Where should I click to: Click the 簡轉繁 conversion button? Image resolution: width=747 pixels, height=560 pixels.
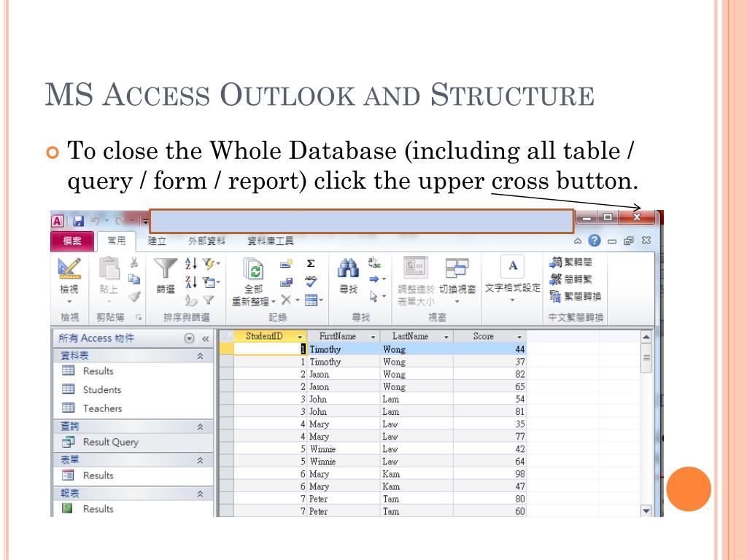point(570,279)
